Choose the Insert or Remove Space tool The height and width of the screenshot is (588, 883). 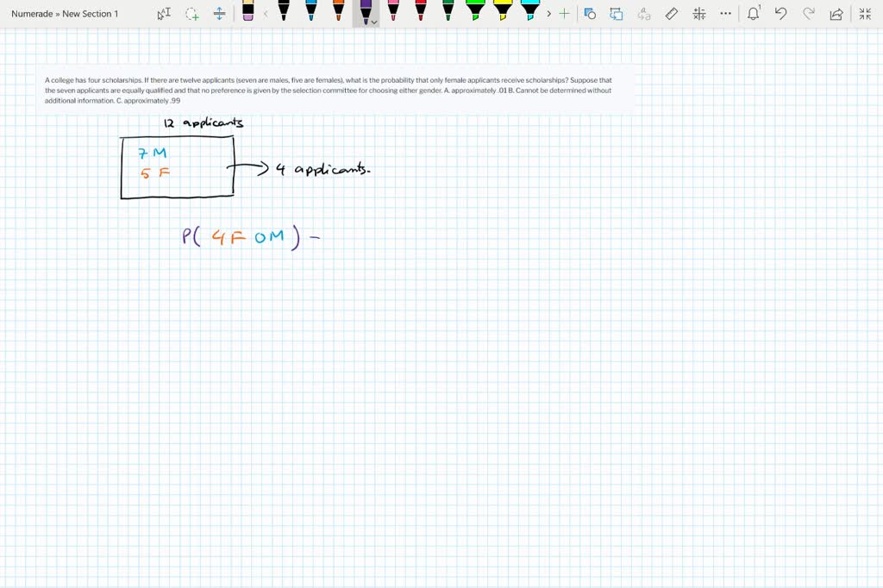click(x=219, y=14)
